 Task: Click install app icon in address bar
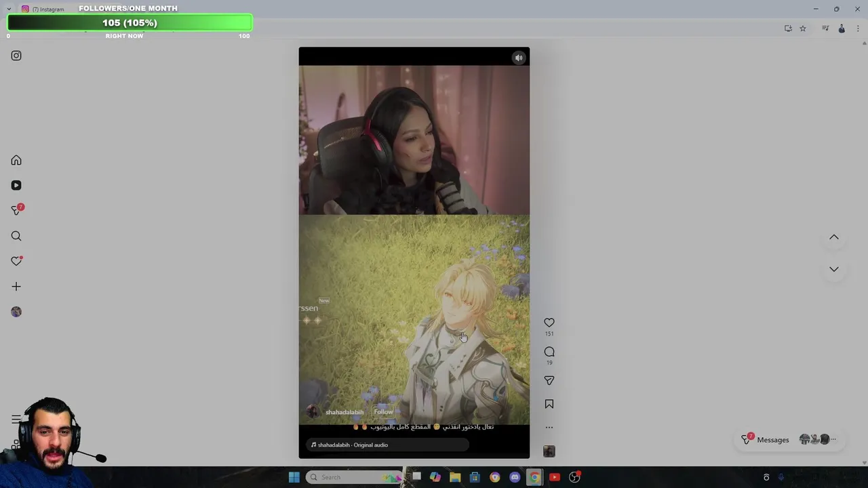point(788,28)
